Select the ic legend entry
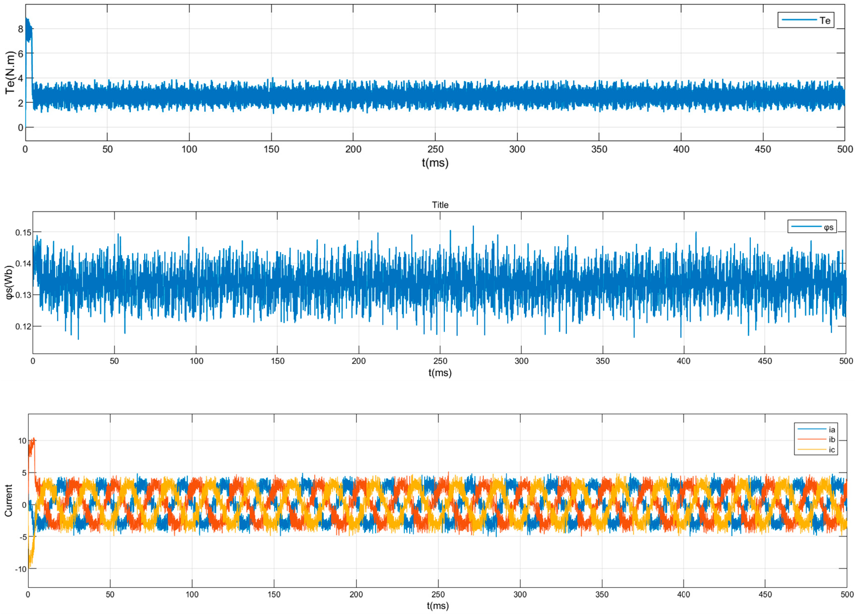858x616 pixels. tap(832, 450)
